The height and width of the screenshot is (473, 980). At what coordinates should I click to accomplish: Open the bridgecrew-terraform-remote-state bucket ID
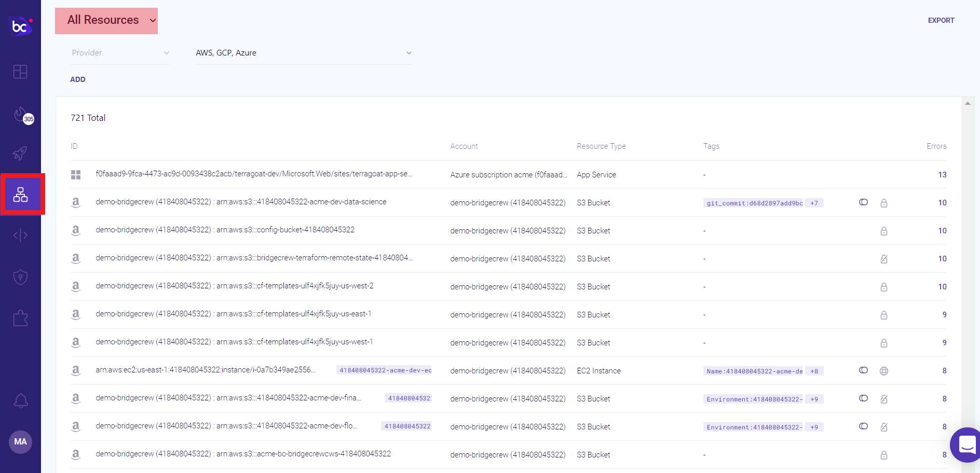[254, 258]
